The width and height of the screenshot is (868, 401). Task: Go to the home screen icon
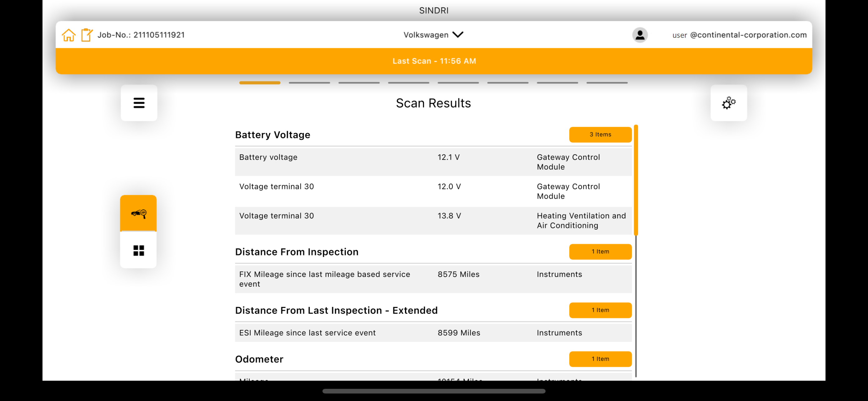[68, 35]
